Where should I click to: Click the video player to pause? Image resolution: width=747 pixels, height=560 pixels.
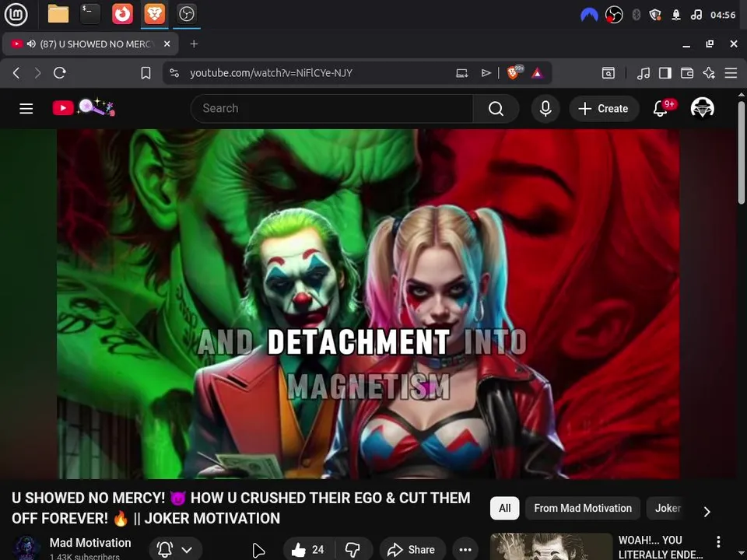click(x=368, y=304)
